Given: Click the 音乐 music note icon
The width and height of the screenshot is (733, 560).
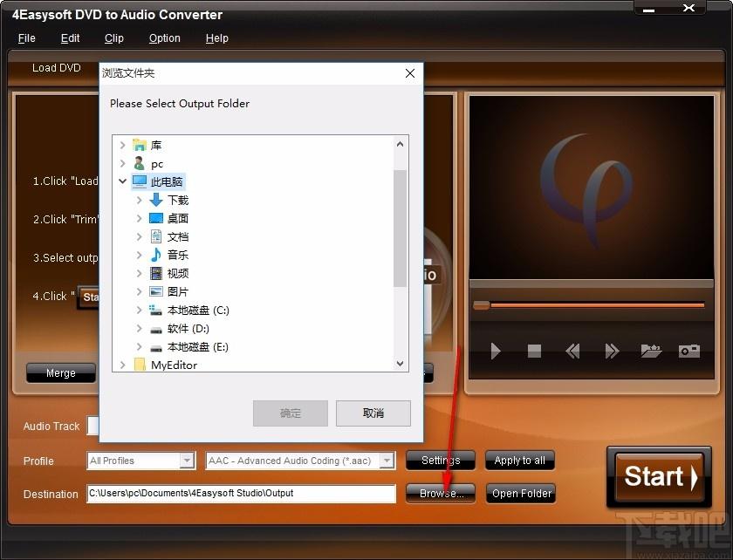Looking at the screenshot, I should pos(156,255).
